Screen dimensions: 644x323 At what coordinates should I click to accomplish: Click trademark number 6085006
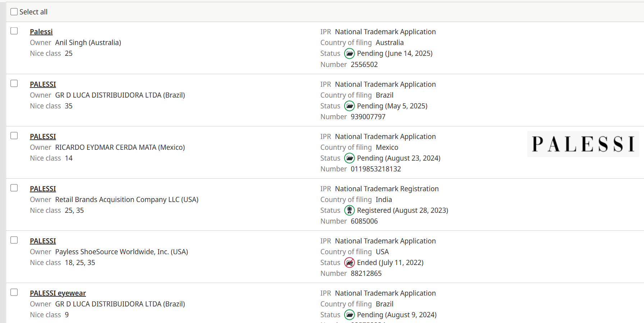[x=364, y=221]
